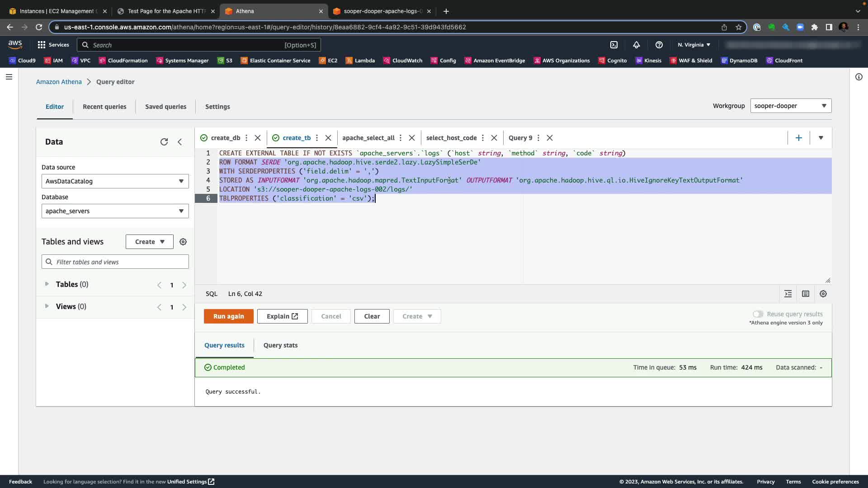Add a new query tab

(x=798, y=138)
